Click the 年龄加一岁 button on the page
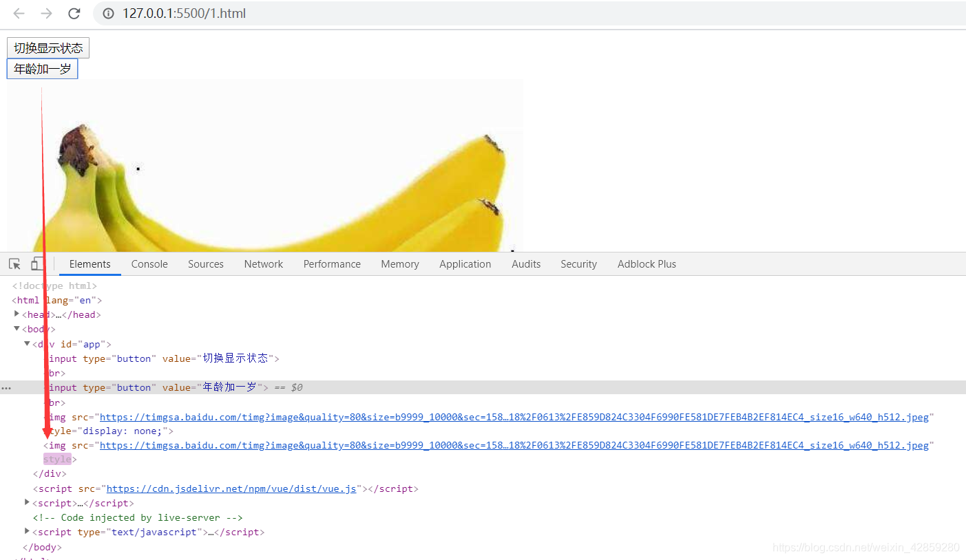The height and width of the screenshot is (560, 966). tap(42, 69)
